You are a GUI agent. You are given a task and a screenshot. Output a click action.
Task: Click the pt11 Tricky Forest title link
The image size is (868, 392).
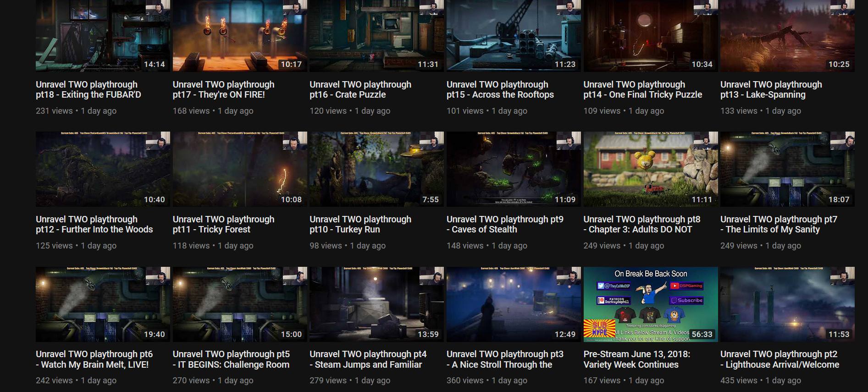pyautogui.click(x=223, y=224)
